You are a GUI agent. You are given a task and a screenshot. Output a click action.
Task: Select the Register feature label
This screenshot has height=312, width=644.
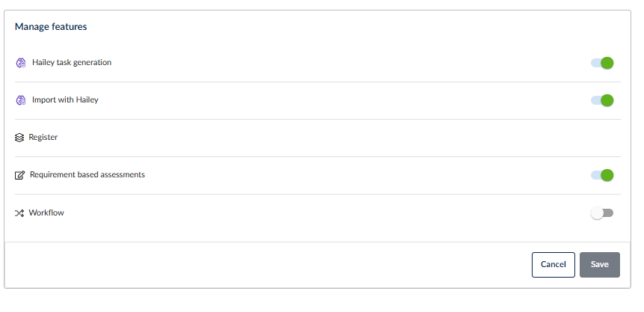tap(43, 138)
